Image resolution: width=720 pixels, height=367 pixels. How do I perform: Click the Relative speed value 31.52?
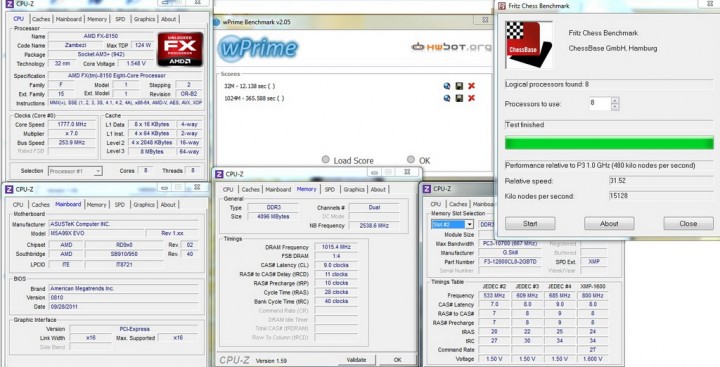tap(661, 181)
